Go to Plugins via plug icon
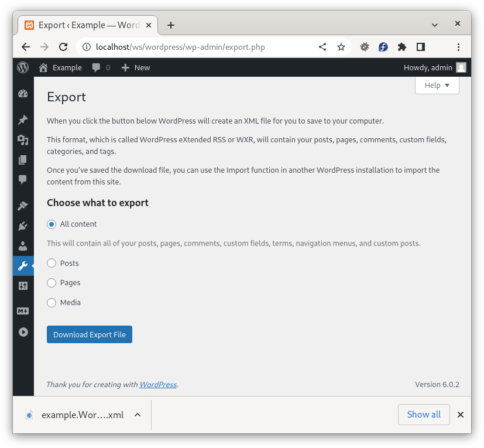Viewport: 484px width, 448px height. pos(23,226)
